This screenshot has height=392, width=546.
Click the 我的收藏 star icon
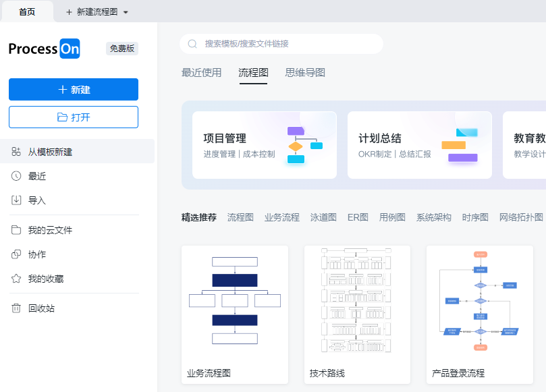[x=16, y=279]
